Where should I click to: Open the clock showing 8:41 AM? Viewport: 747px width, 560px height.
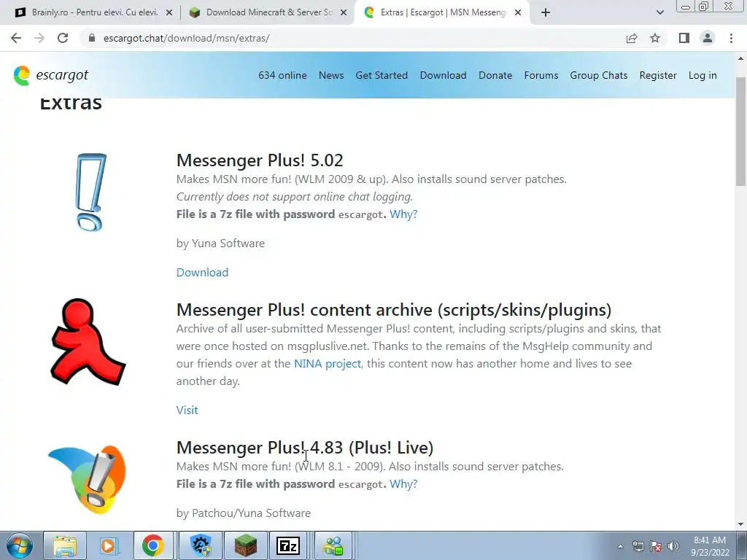(710, 546)
